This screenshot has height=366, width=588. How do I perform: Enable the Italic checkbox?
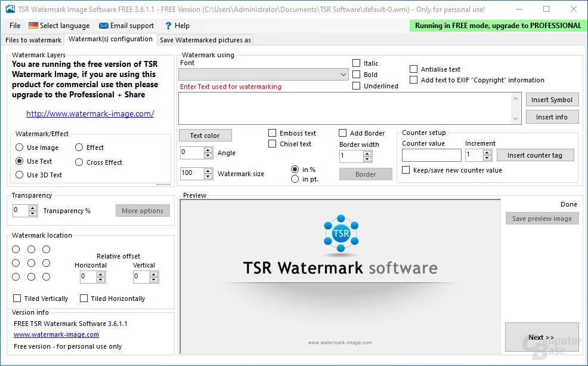click(x=356, y=63)
